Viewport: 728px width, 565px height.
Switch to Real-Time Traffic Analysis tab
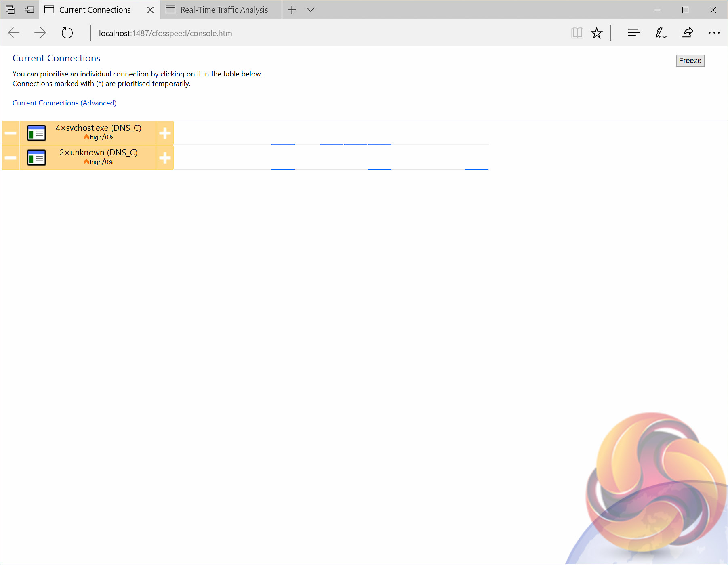pyautogui.click(x=221, y=10)
